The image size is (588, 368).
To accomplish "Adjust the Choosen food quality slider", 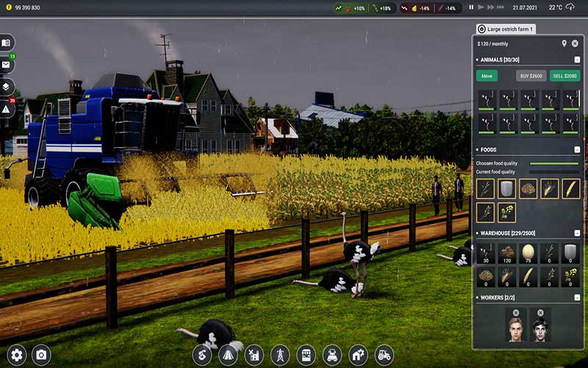I will click(x=553, y=163).
